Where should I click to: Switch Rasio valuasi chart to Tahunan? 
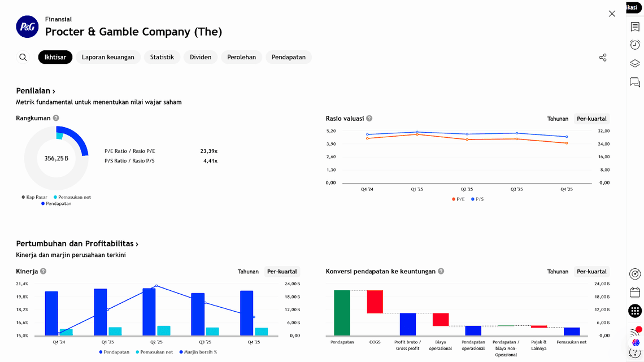coord(558,119)
